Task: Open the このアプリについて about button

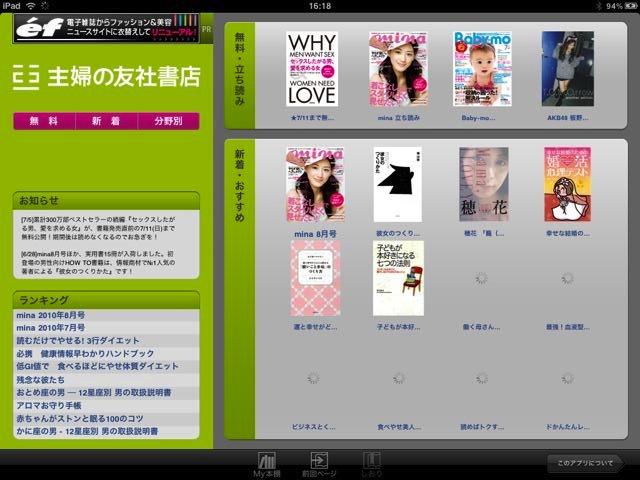Action: tap(585, 463)
